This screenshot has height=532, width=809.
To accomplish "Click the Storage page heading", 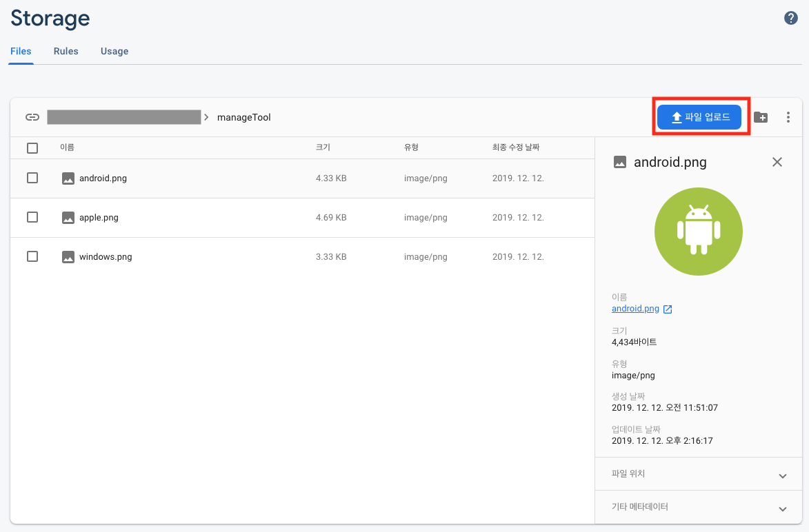I will [x=50, y=19].
